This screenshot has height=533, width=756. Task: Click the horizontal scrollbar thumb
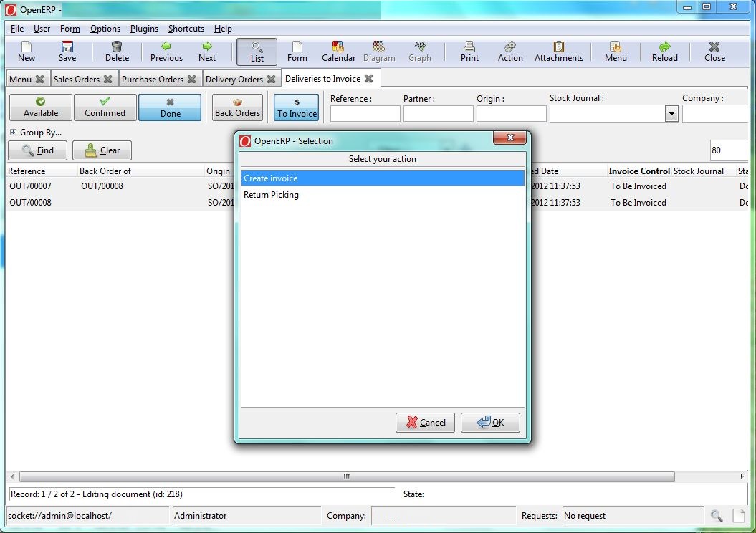click(x=347, y=476)
